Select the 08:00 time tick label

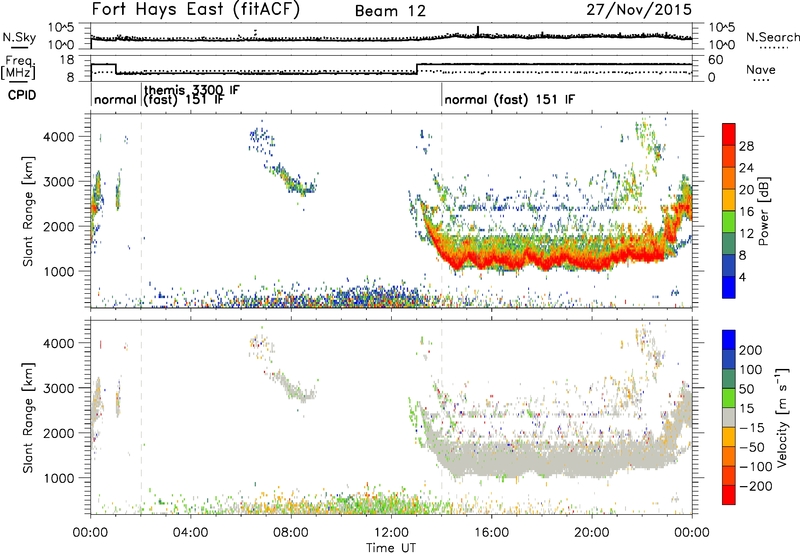point(291,533)
